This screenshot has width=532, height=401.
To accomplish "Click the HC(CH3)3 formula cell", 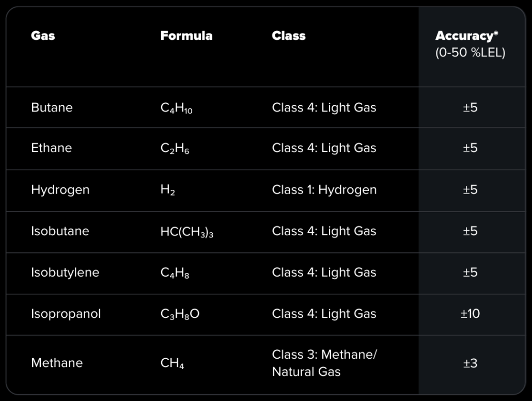I will click(x=186, y=231).
